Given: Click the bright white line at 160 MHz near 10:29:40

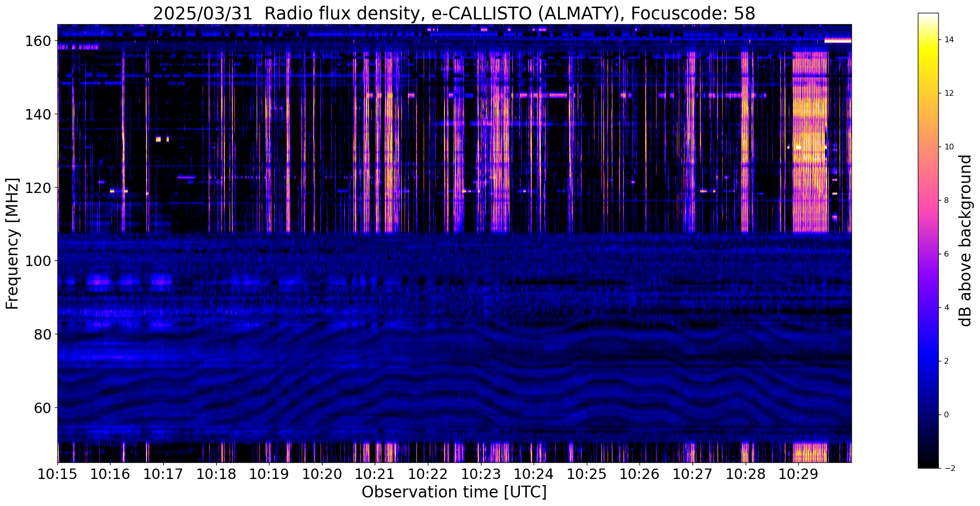Looking at the screenshot, I should coord(838,41).
